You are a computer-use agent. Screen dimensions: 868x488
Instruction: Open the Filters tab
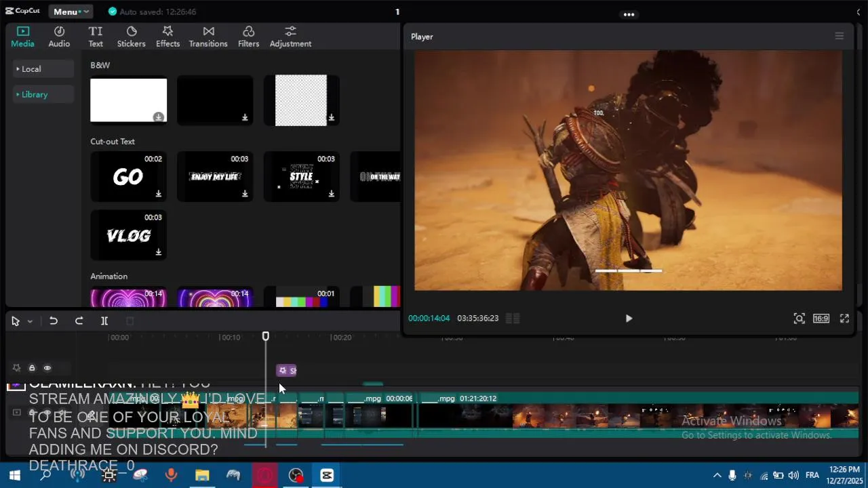(x=248, y=37)
